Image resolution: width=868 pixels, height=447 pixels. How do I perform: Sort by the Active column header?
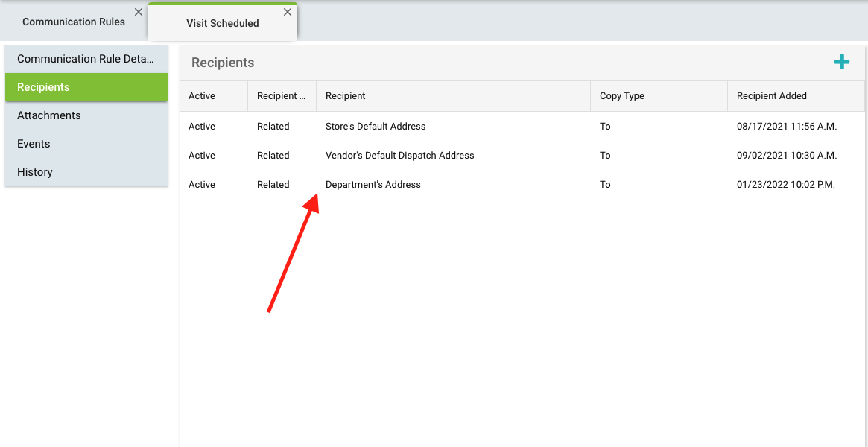pyautogui.click(x=202, y=96)
